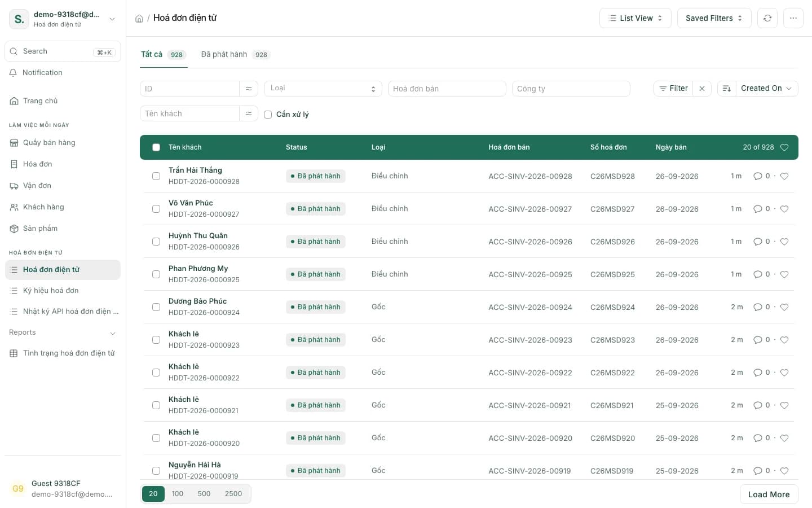Open Quầy bán hàng in the sidebar

(63, 143)
